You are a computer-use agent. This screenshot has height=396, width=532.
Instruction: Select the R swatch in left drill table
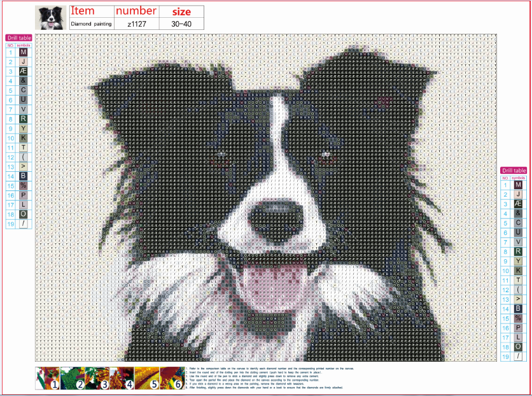tap(23, 119)
